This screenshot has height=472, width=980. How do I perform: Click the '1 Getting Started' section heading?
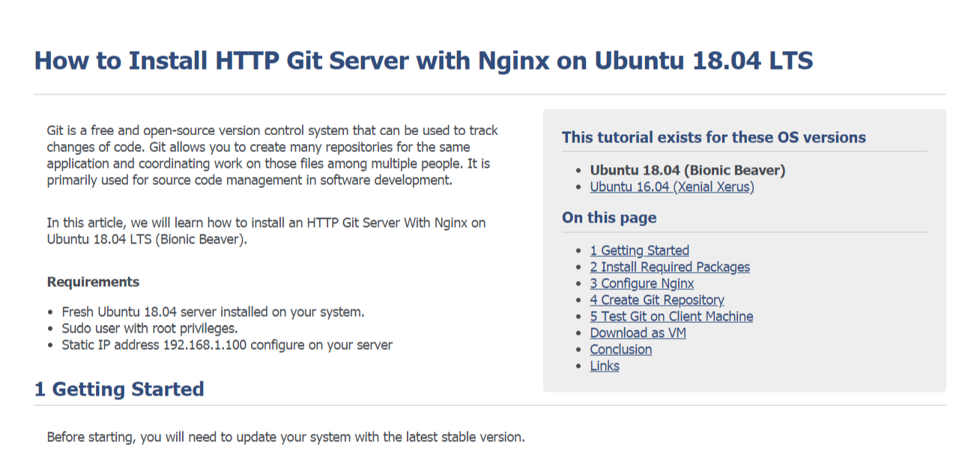119,389
